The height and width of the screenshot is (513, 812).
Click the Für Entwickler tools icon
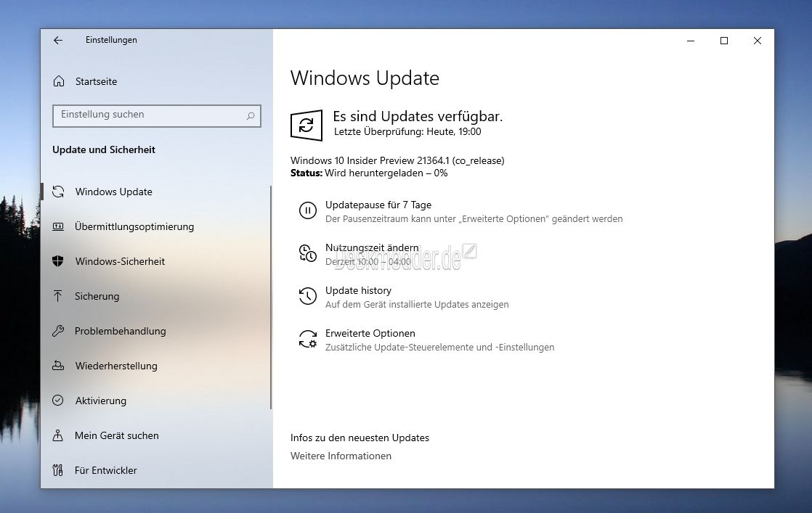click(x=57, y=470)
